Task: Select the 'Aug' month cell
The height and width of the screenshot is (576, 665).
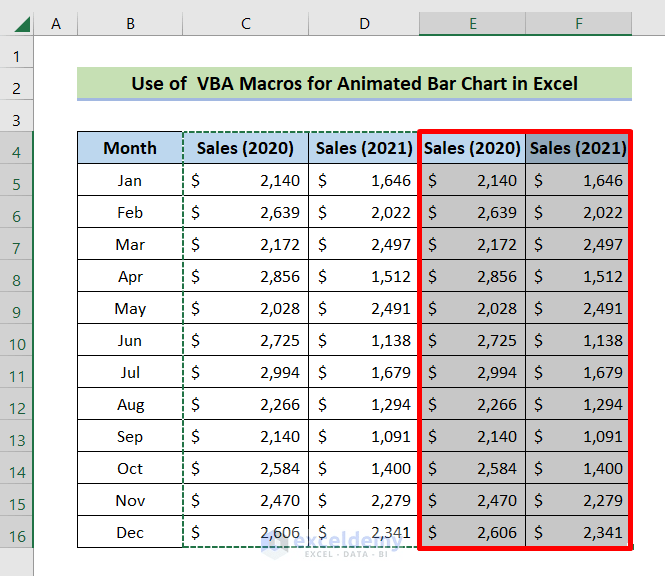Action: tap(130, 404)
